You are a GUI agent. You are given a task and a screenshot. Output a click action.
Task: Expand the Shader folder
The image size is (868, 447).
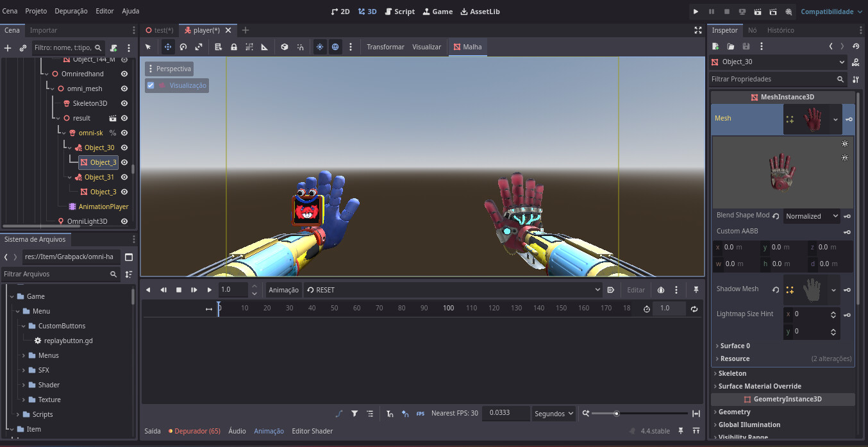coord(24,385)
